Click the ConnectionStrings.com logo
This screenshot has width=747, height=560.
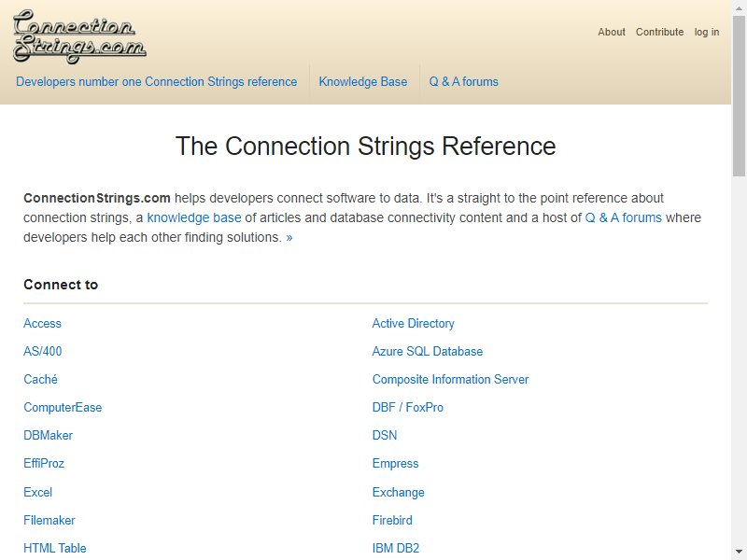pyautogui.click(x=79, y=36)
